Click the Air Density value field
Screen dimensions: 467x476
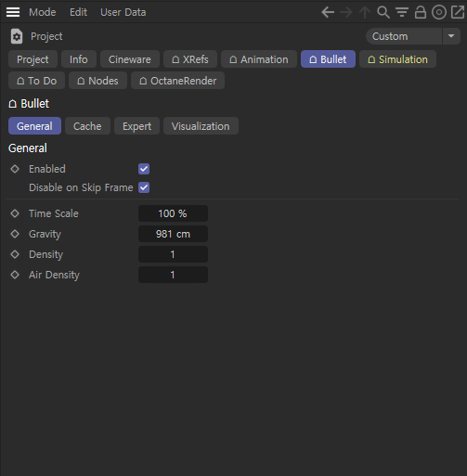173,275
